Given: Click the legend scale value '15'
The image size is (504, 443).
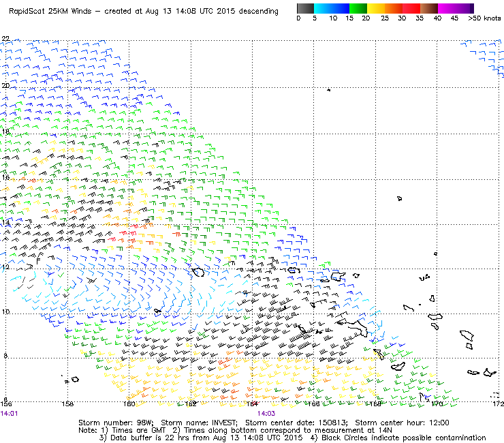Looking at the screenshot, I should (x=349, y=18).
